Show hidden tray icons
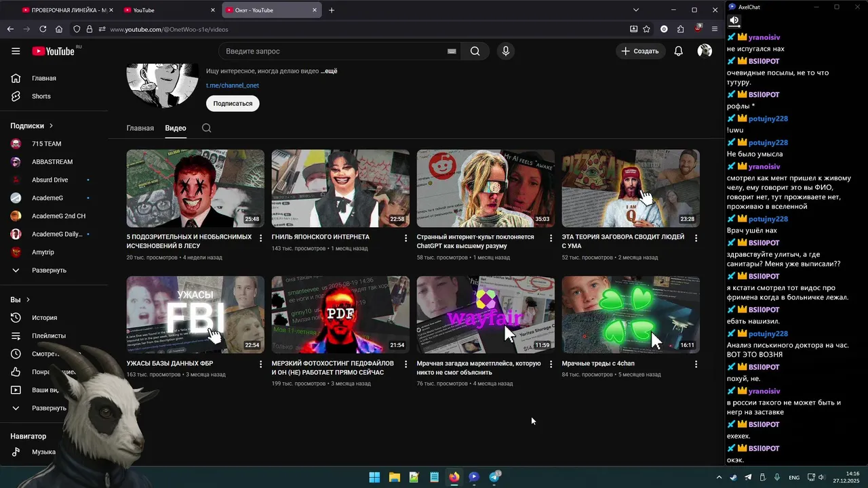This screenshot has height=488, width=868. coord(719,477)
